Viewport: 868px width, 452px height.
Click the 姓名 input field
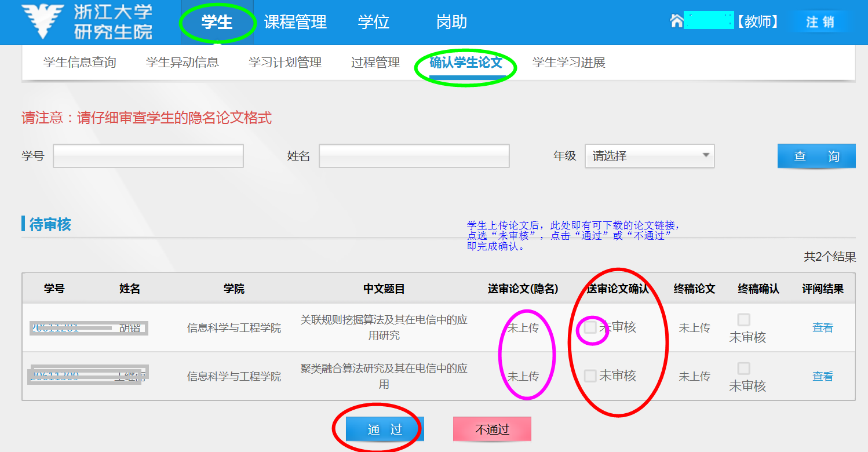(x=414, y=156)
